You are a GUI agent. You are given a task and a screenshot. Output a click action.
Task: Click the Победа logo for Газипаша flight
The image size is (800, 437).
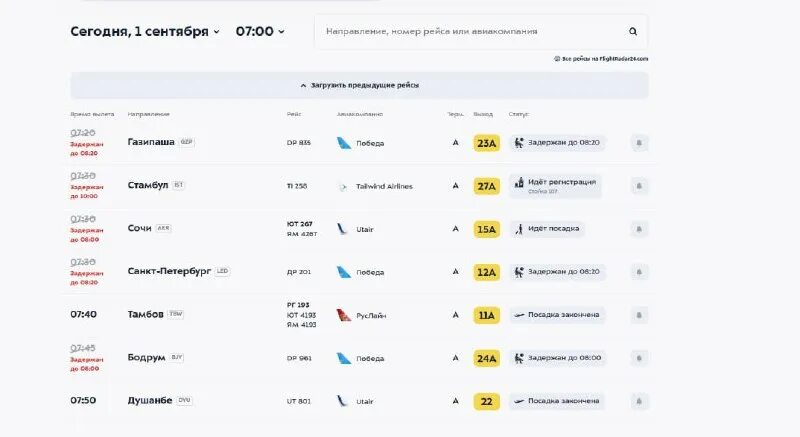[x=344, y=143]
